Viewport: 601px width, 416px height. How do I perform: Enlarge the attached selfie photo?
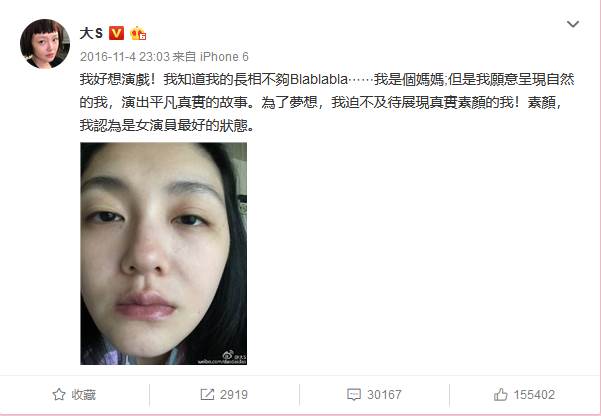pos(164,253)
